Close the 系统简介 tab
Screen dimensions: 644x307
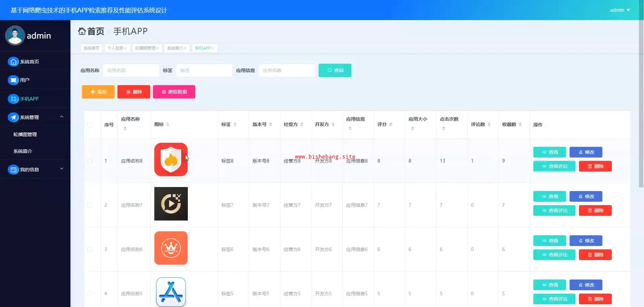[185, 48]
